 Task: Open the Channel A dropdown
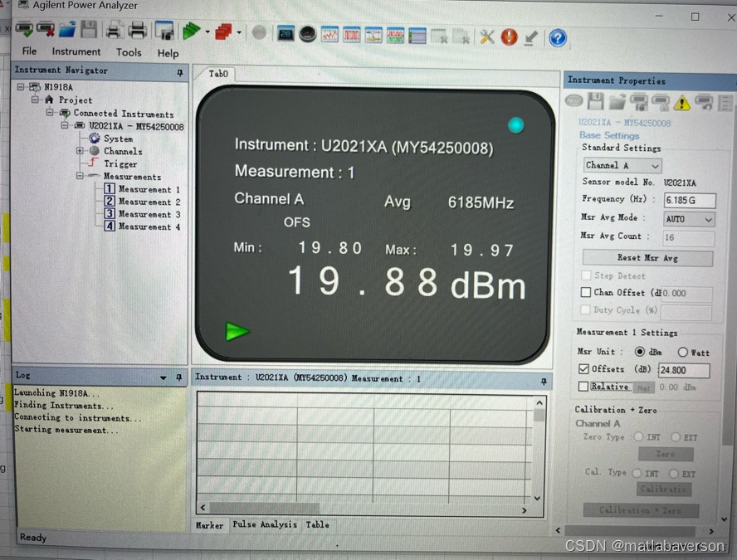pos(622,166)
